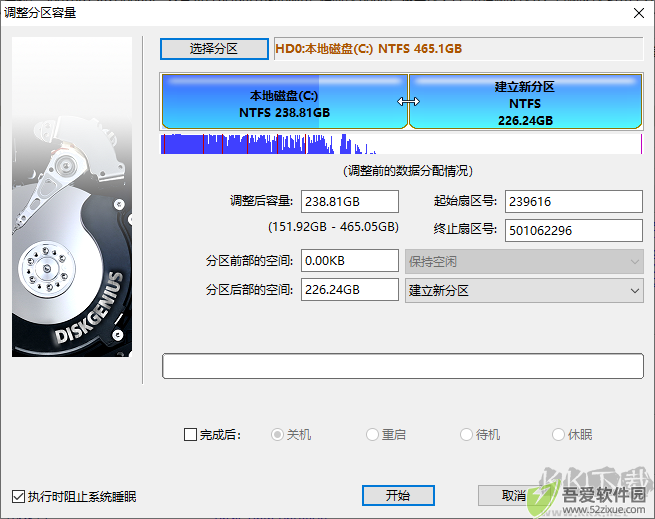Grab the resize handle between partitions

click(408, 102)
